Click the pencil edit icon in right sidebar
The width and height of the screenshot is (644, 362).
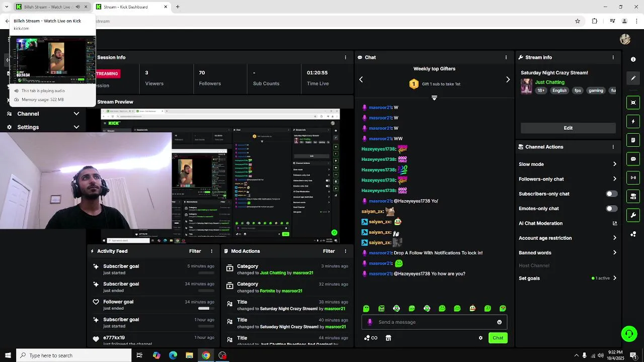[x=633, y=78]
